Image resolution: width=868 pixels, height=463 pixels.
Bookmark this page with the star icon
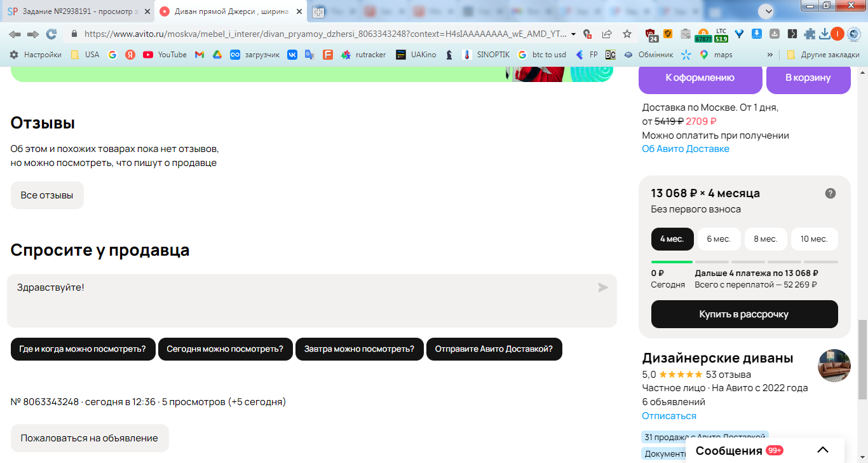pos(627,34)
